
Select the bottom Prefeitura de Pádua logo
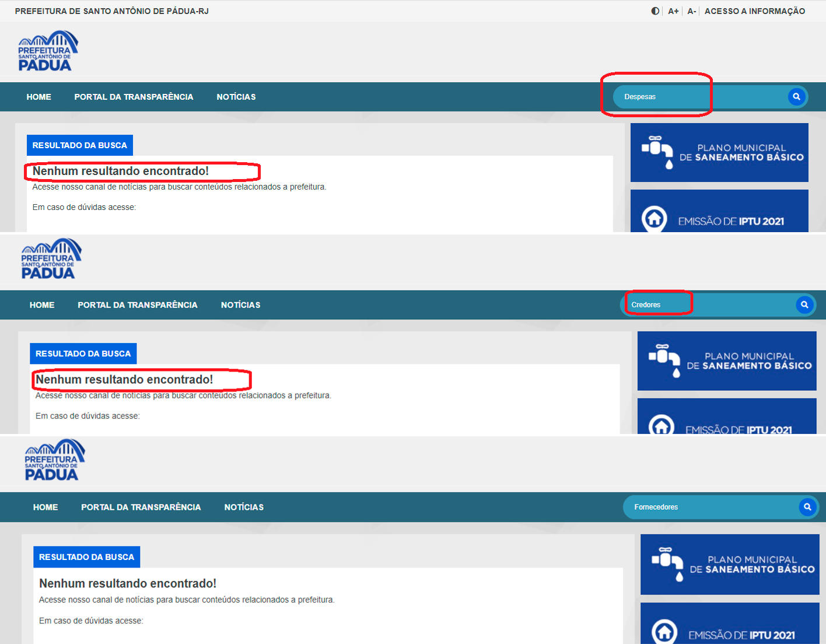[x=55, y=460]
